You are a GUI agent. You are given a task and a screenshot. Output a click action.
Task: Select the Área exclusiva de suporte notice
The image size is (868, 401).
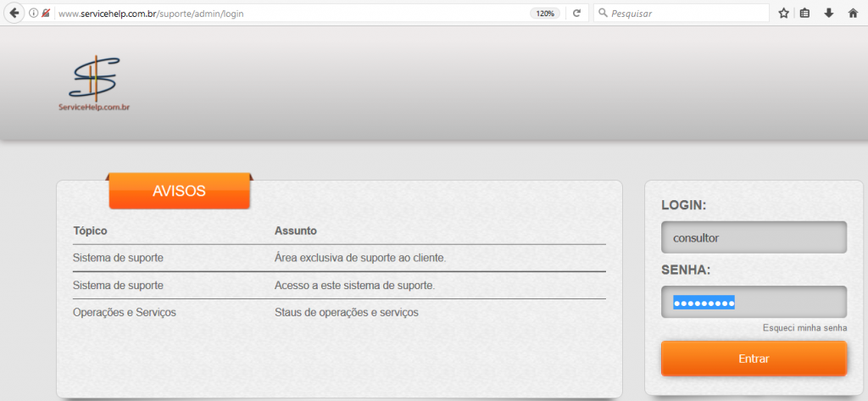tap(360, 258)
